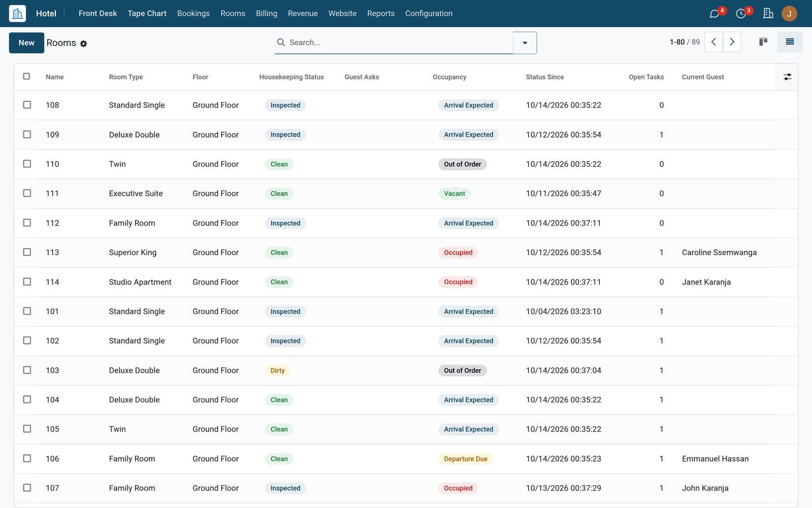Click the search magnifier icon
Viewport: 812px width, 508px height.
[281, 42]
